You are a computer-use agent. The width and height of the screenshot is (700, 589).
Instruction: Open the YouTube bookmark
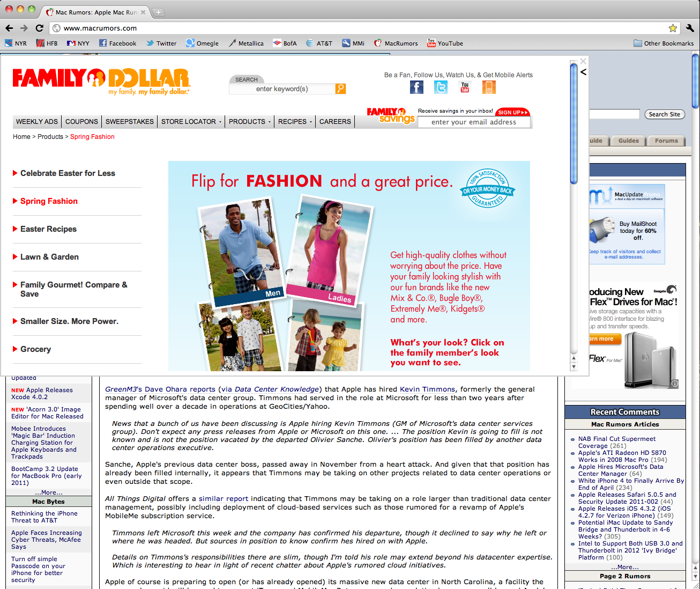[445, 43]
